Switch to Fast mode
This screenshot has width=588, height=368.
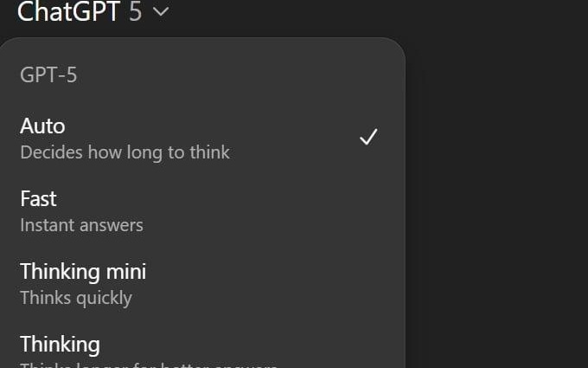(39, 199)
